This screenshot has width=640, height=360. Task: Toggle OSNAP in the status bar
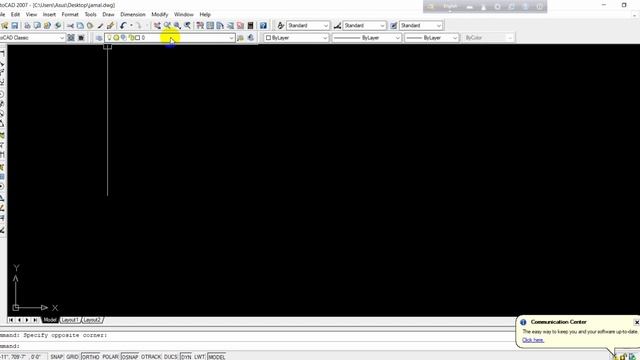tap(130, 357)
